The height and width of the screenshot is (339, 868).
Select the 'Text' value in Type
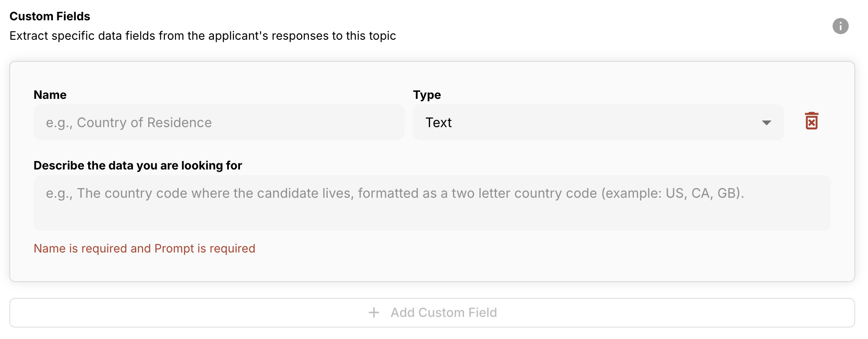(438, 123)
